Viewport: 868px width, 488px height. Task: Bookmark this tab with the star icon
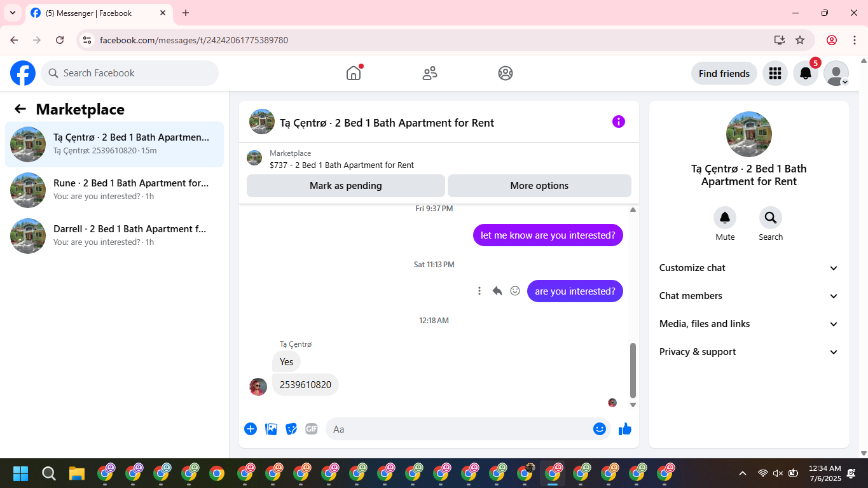(x=800, y=40)
